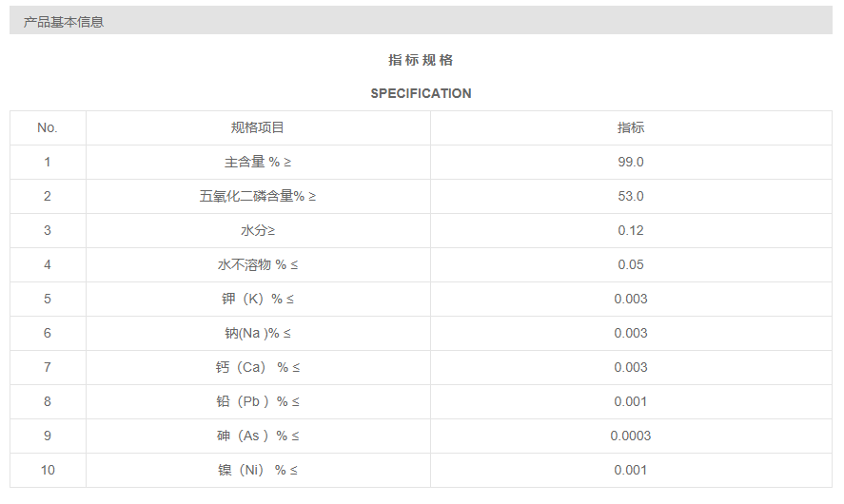Select the 水分≥ cell

258,230
